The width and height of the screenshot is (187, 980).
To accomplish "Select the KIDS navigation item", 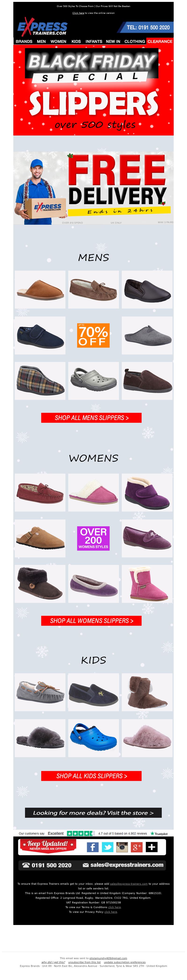I will tap(76, 41).
